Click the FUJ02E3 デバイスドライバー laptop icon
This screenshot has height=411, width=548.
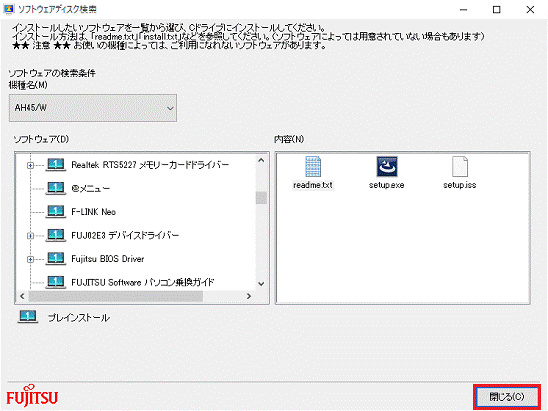[56, 235]
